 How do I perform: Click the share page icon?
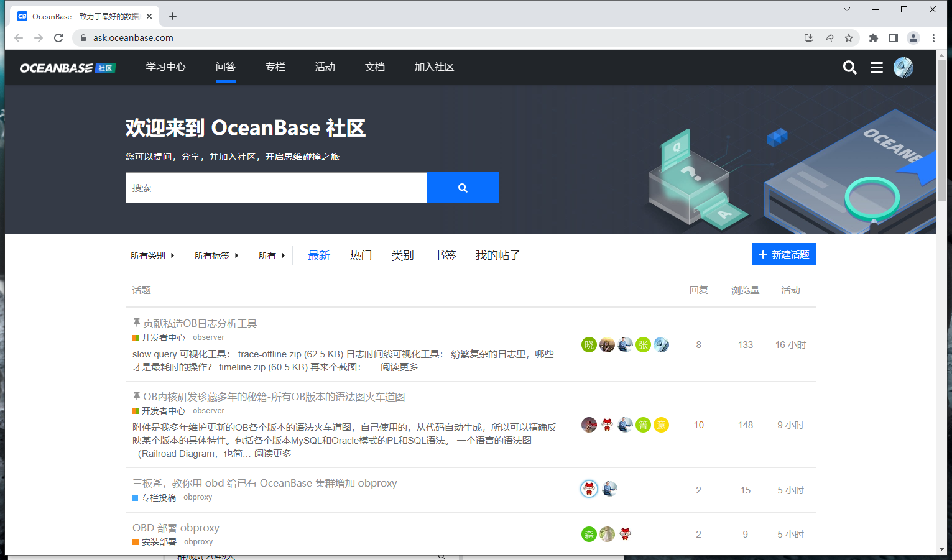pos(829,38)
